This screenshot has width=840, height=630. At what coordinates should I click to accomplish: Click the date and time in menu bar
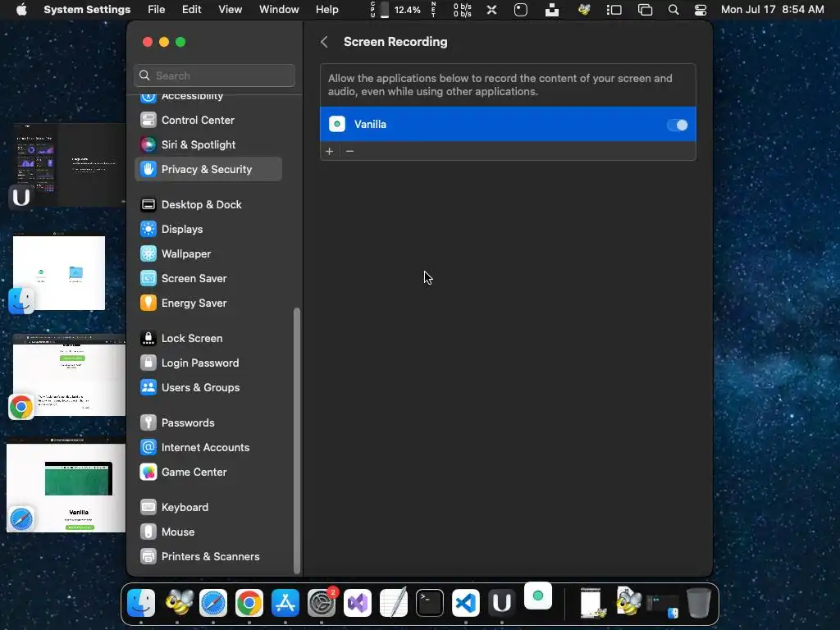tap(772, 10)
